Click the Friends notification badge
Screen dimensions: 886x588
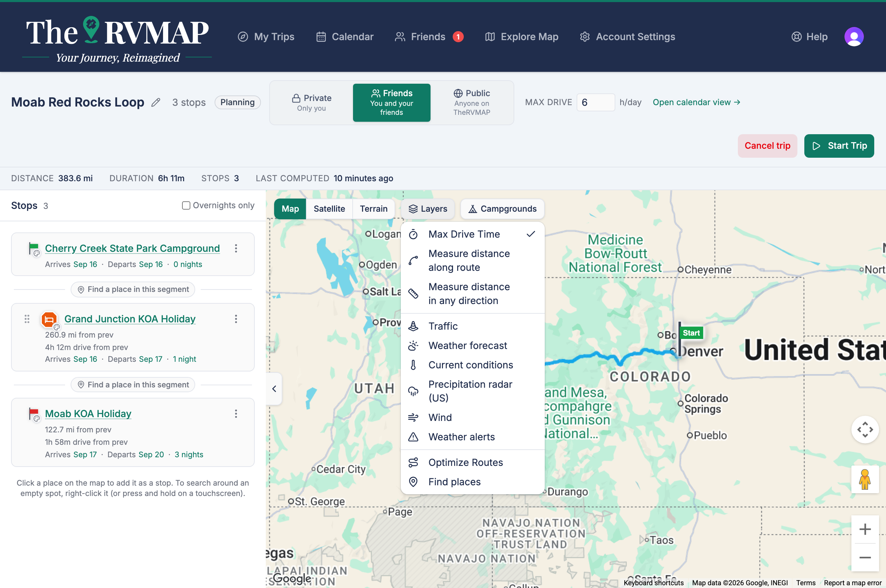458,37
